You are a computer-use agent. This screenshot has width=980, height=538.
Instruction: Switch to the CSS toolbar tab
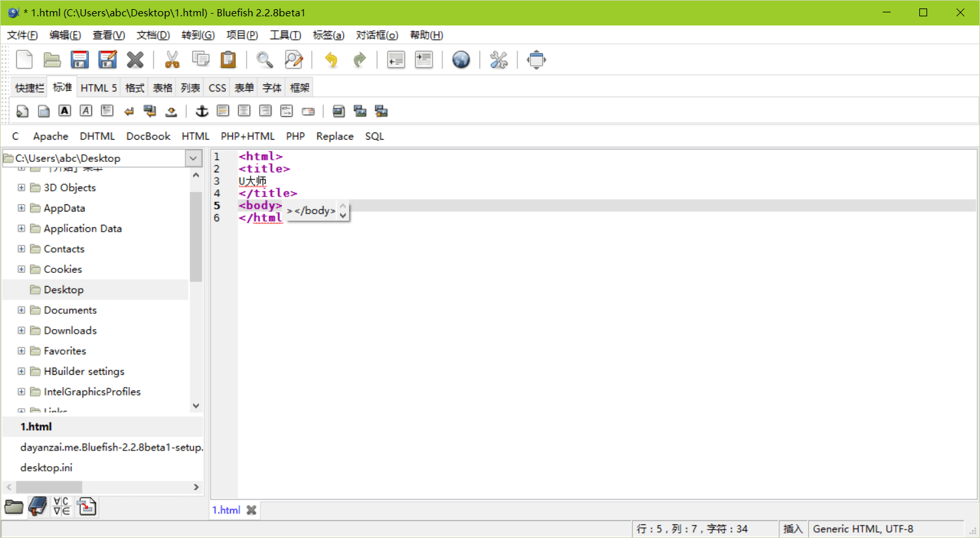[x=217, y=88]
